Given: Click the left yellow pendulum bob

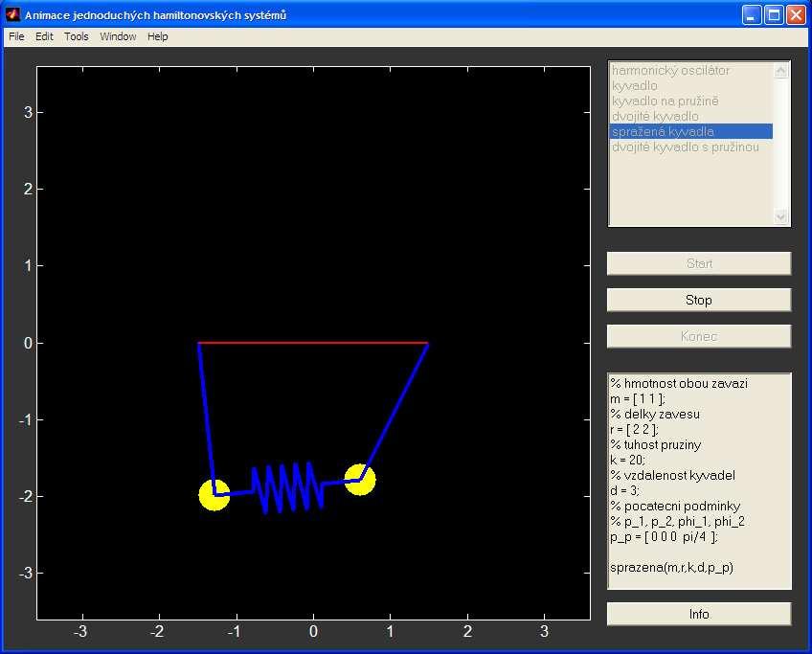Looking at the screenshot, I should 214,495.
